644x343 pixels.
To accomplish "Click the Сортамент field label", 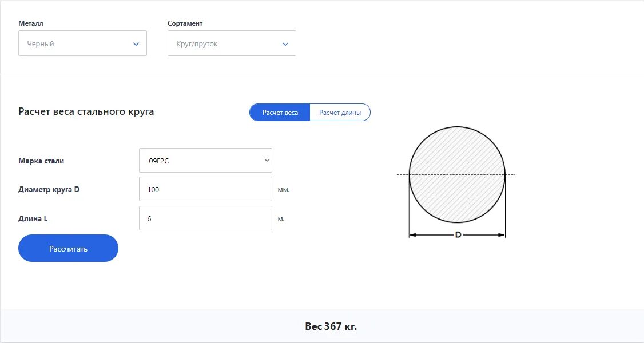I will [x=185, y=23].
